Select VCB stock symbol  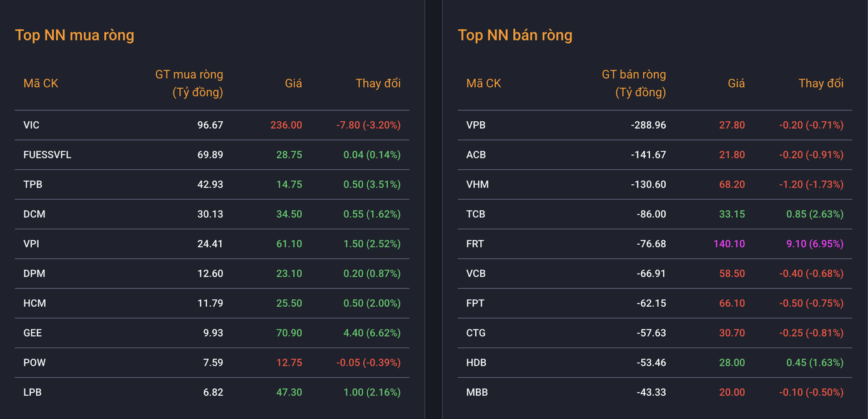click(476, 274)
